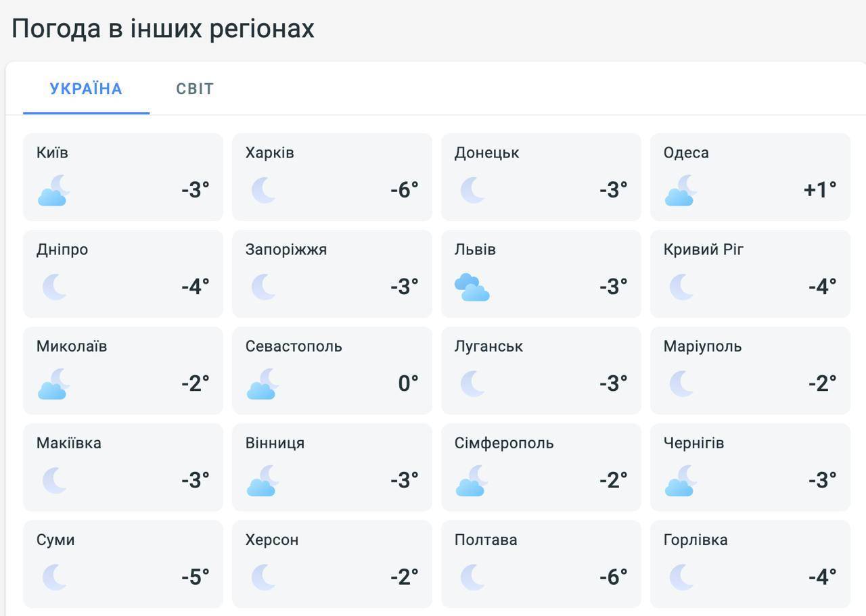Select the УКРАЇНА tab

(86, 89)
